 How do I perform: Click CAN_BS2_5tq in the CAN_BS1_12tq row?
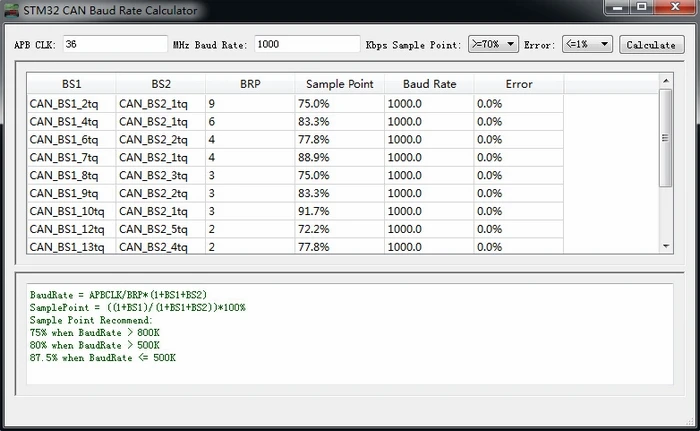pos(161,229)
